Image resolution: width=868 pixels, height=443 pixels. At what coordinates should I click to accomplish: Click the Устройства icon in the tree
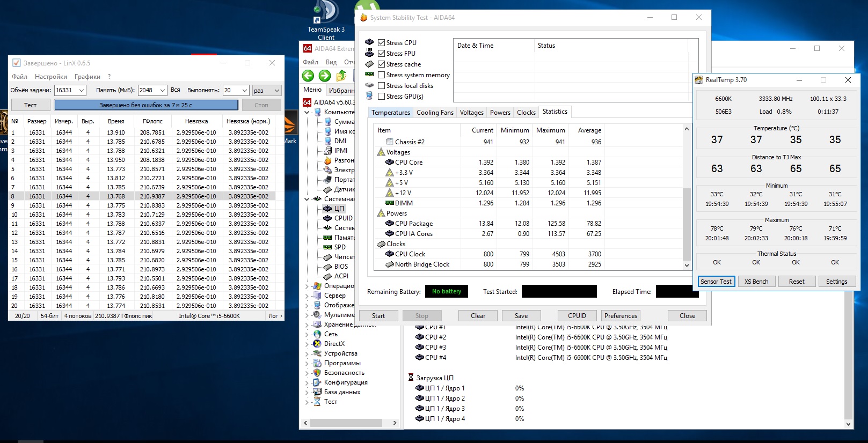pyautogui.click(x=317, y=353)
